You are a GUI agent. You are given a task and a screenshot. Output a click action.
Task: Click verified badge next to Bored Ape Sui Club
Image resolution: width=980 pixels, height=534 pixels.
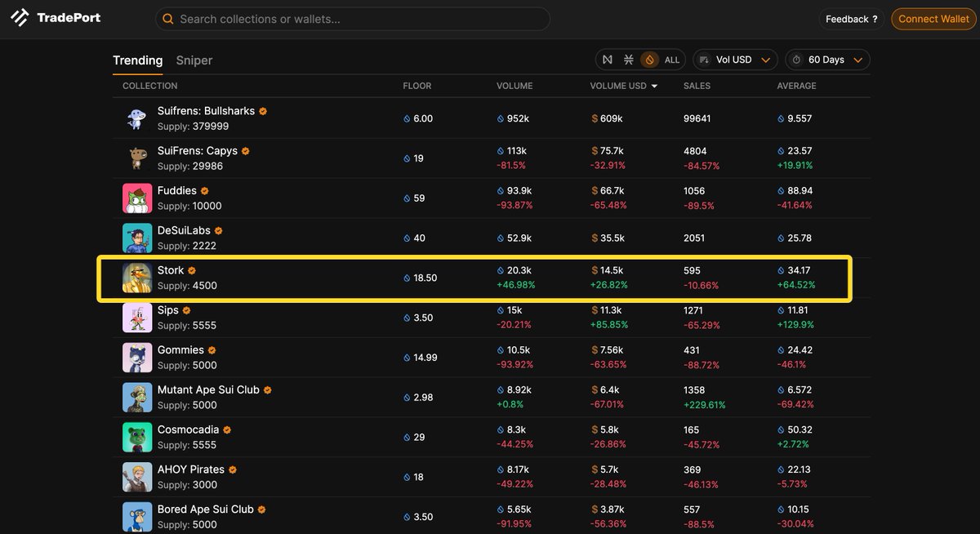[262, 510]
